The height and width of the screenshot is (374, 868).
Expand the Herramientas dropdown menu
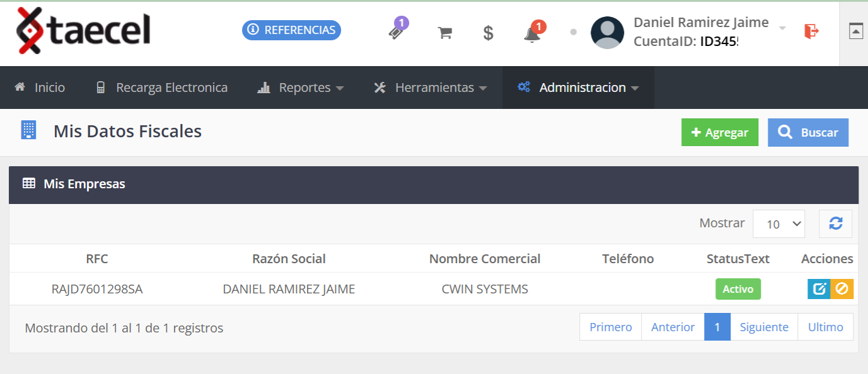pos(430,88)
